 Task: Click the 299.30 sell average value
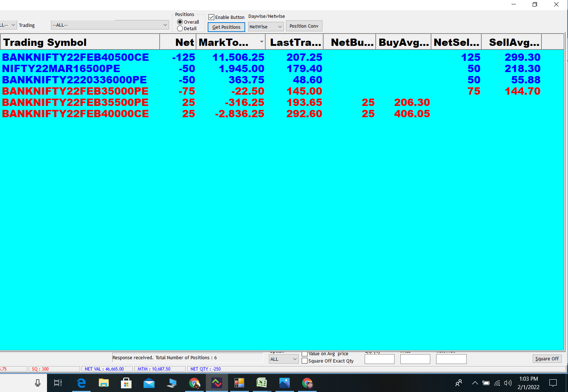522,57
